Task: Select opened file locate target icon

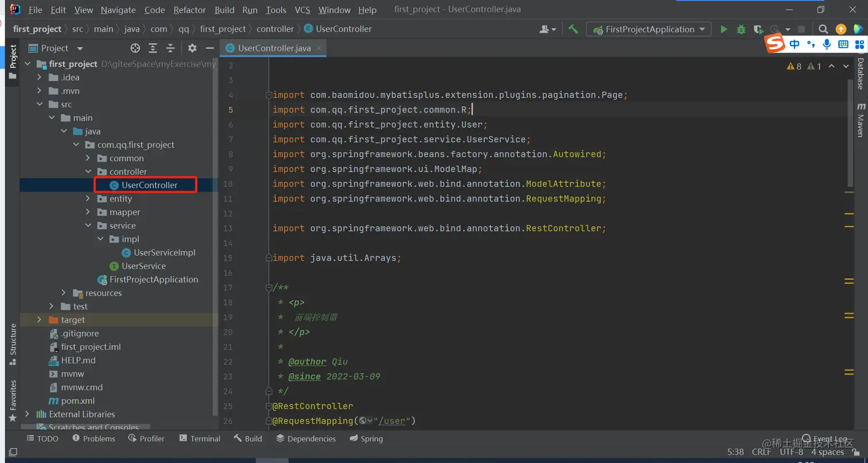Action: click(x=135, y=48)
